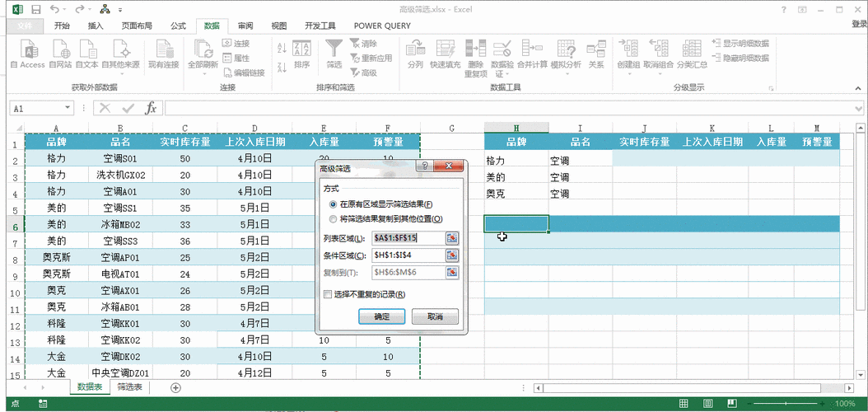Click the help question mark in the Advanced Filter dialog
868x412 pixels.
[425, 166]
